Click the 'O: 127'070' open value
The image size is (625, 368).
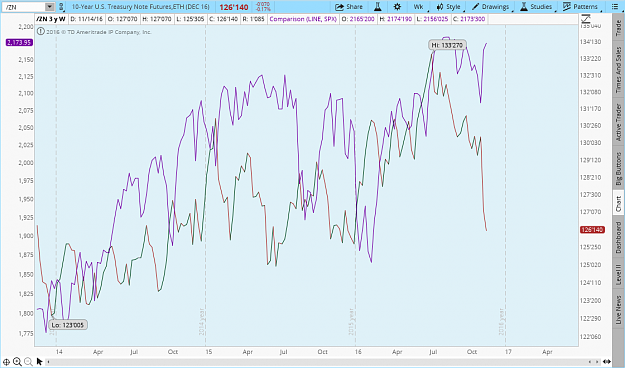122,19
